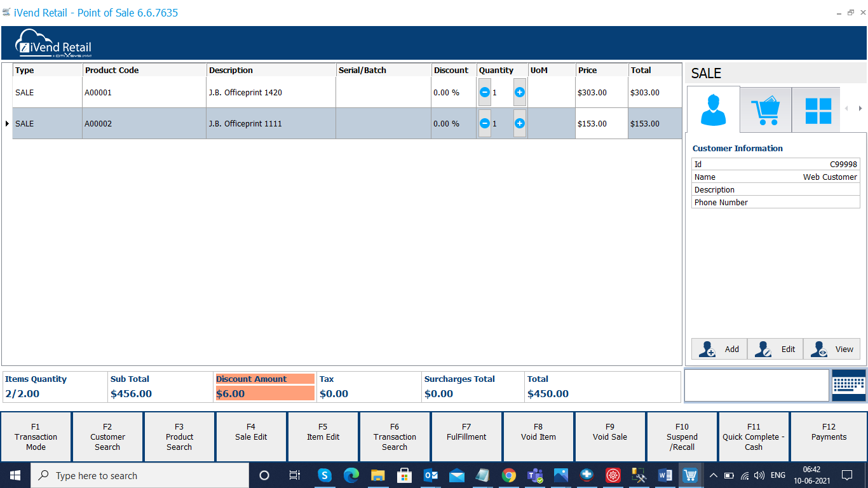
Task: Click the View customer button
Action: click(x=832, y=349)
